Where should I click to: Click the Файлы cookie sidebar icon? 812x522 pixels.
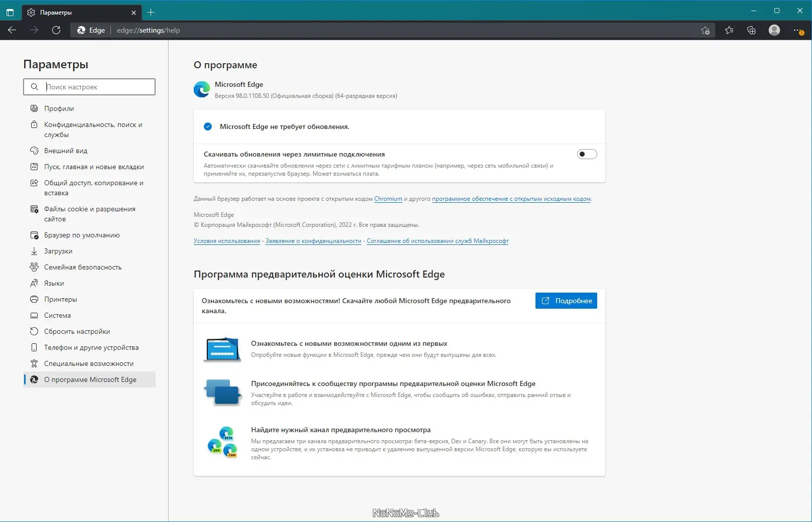(34, 209)
